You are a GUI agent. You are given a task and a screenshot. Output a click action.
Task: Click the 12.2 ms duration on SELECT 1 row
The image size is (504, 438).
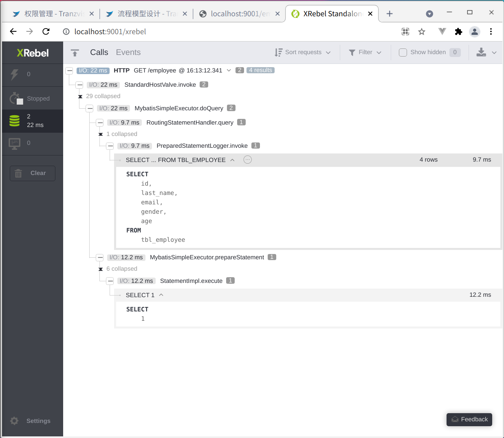pos(480,295)
